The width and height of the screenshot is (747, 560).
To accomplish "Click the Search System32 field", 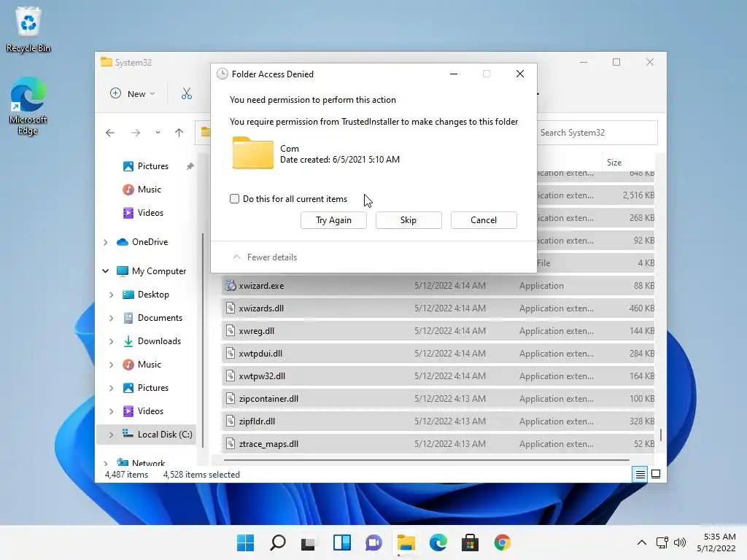I will pyautogui.click(x=597, y=133).
